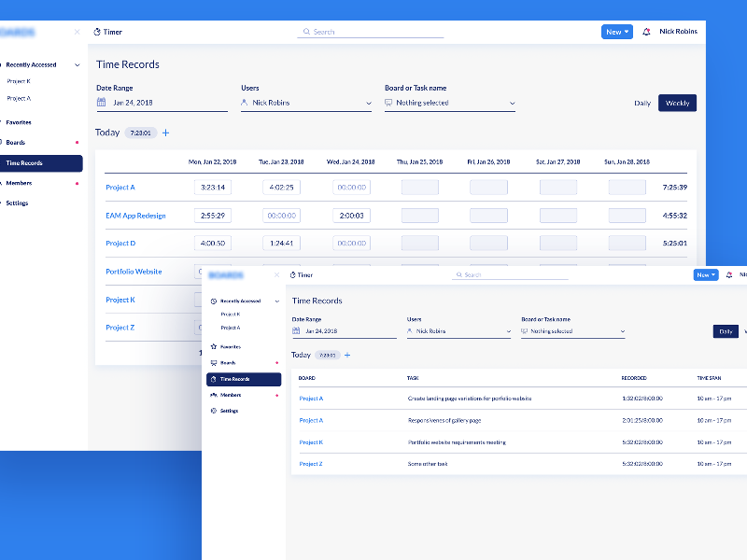
Task: Toggle the Daily button on the overlay window
Action: 726,330
